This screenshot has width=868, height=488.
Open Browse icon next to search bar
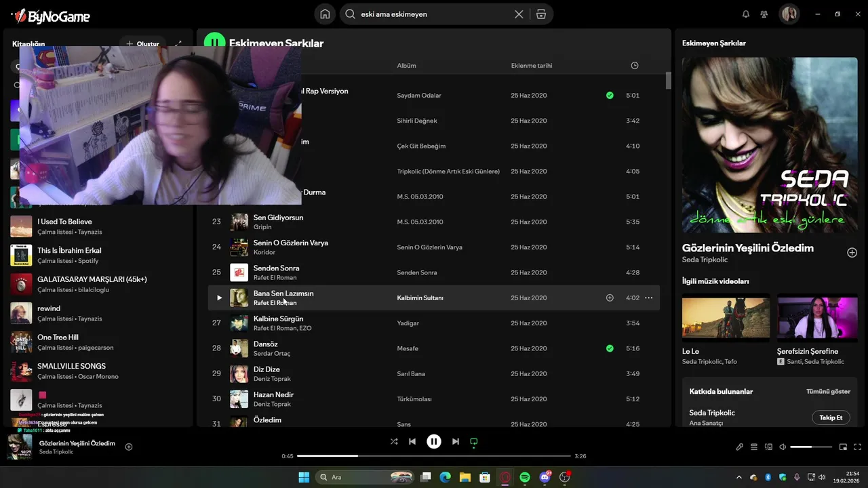540,14
